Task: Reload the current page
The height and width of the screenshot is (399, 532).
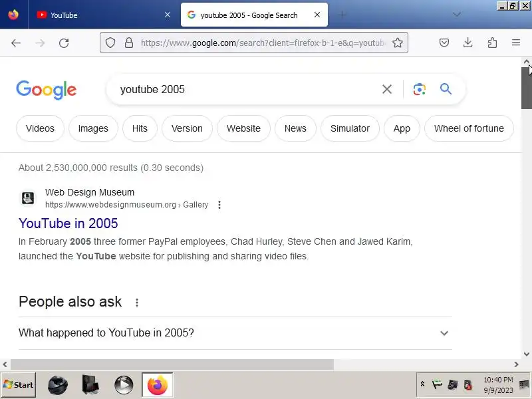Action: 64,43
